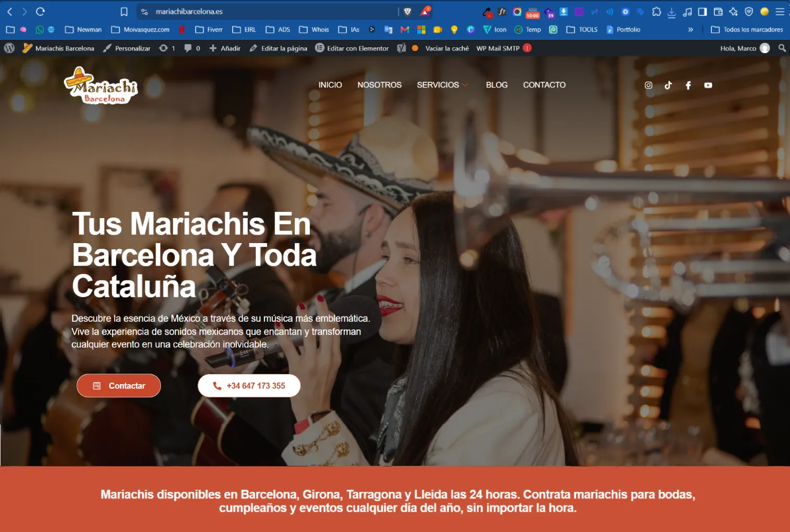Toggle the browser sidebar panel icon

tap(703, 11)
